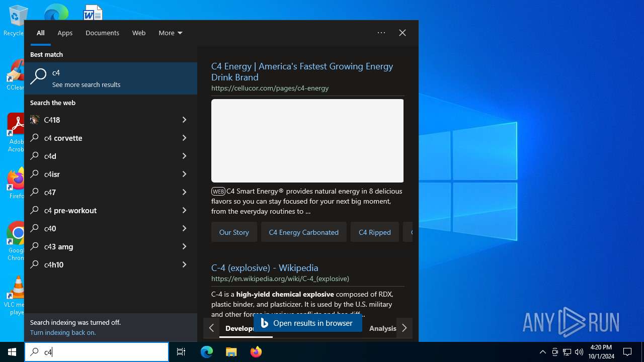Open Task View on the taskbar
The height and width of the screenshot is (362, 644).
pos(181,352)
